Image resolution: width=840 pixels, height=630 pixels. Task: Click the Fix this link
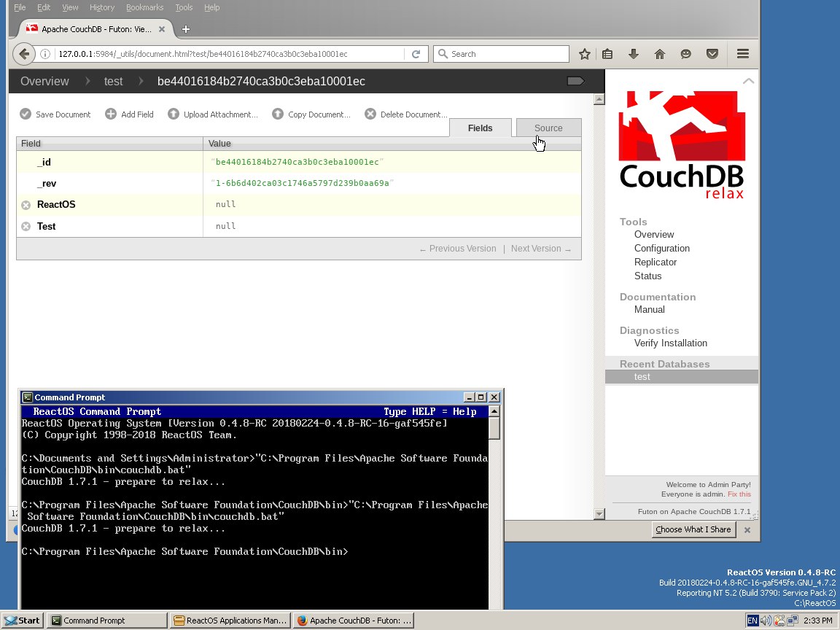(x=739, y=494)
